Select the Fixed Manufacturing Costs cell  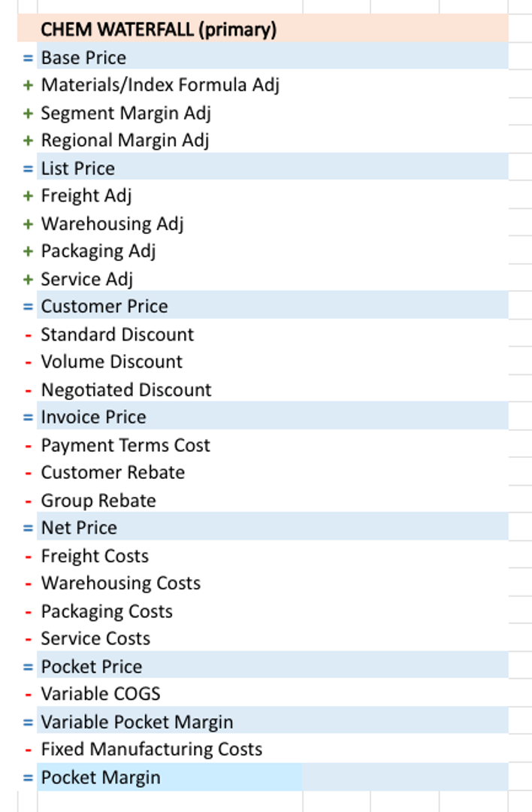pyautogui.click(x=152, y=750)
